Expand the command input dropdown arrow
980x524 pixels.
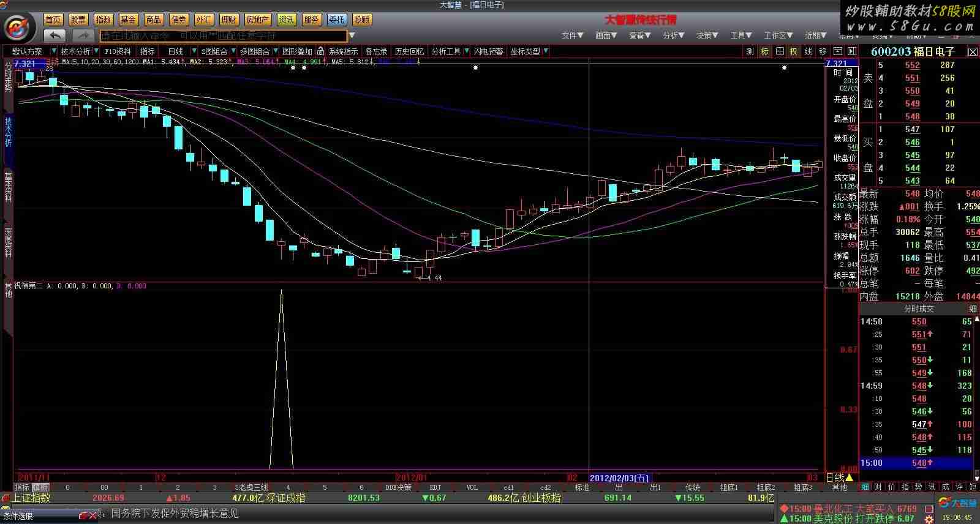(x=352, y=36)
